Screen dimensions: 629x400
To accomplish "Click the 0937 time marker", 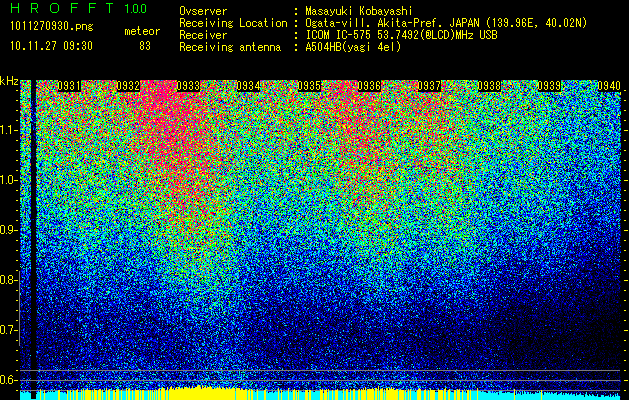I will pos(429,86).
